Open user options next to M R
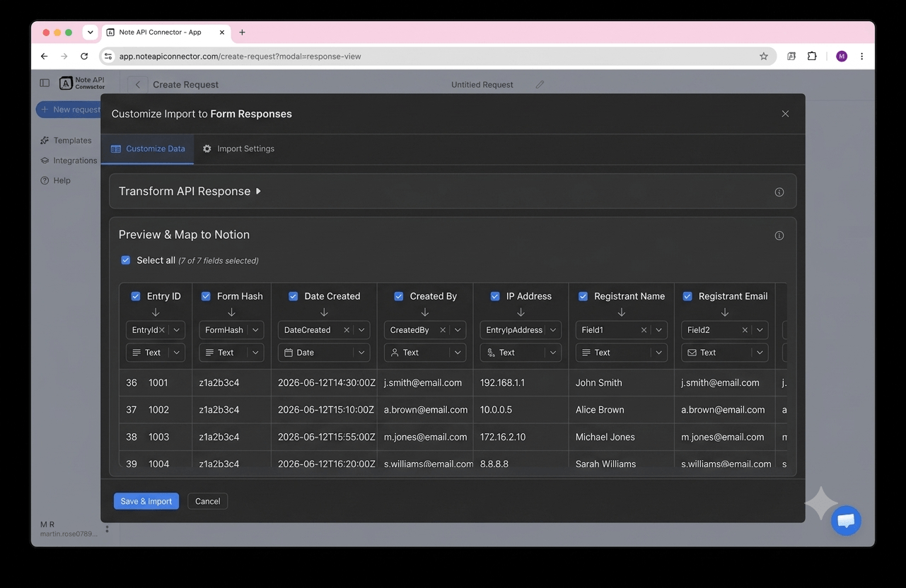 (108, 529)
